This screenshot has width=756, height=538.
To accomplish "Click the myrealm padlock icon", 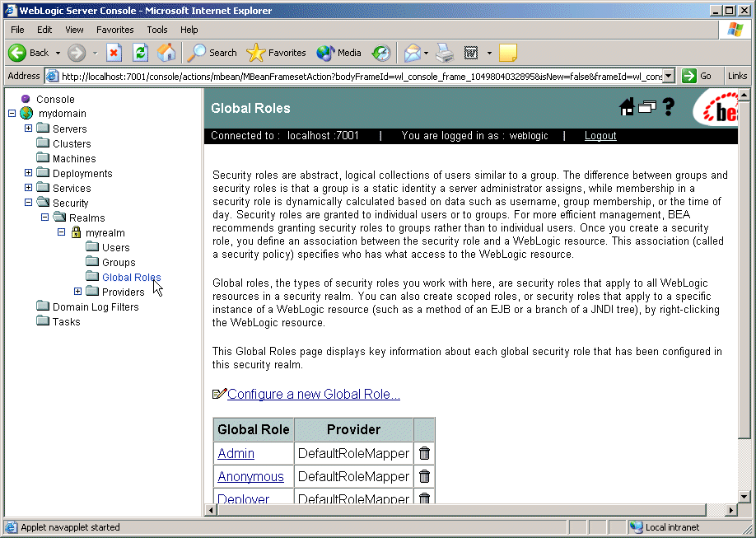I will pos(76,232).
